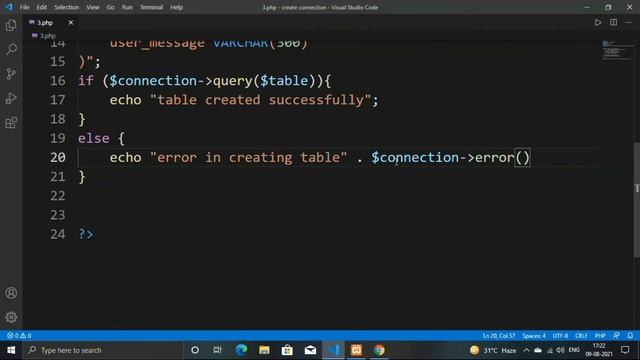Place cursor on "table created successfully" string
640x360 pixels.
(260, 100)
